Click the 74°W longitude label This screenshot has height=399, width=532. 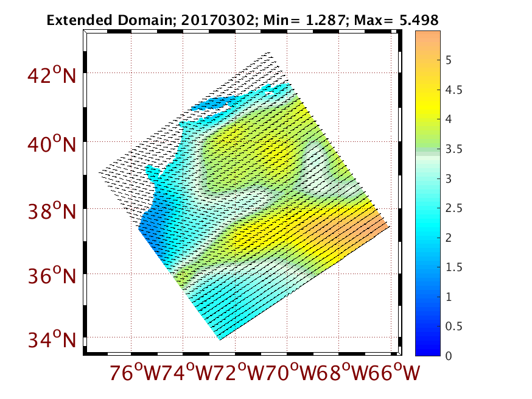point(187,372)
